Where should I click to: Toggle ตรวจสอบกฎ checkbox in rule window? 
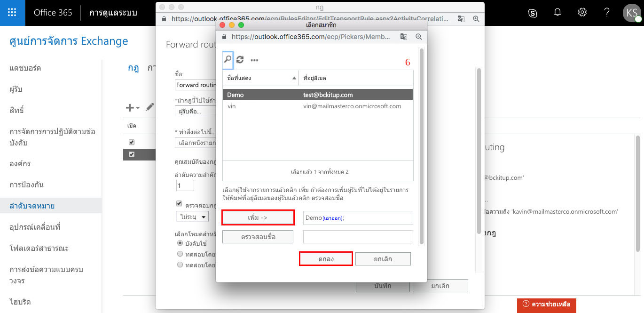[179, 204]
